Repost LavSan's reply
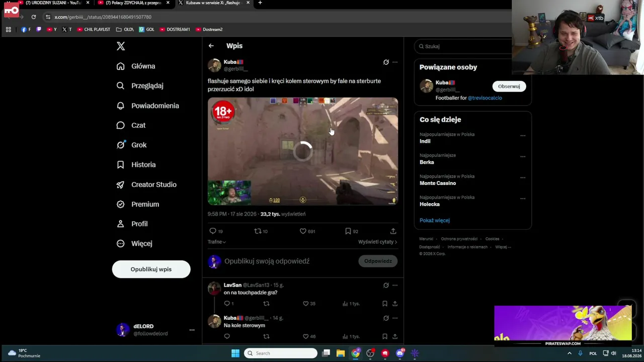The image size is (644, 362). click(x=266, y=303)
